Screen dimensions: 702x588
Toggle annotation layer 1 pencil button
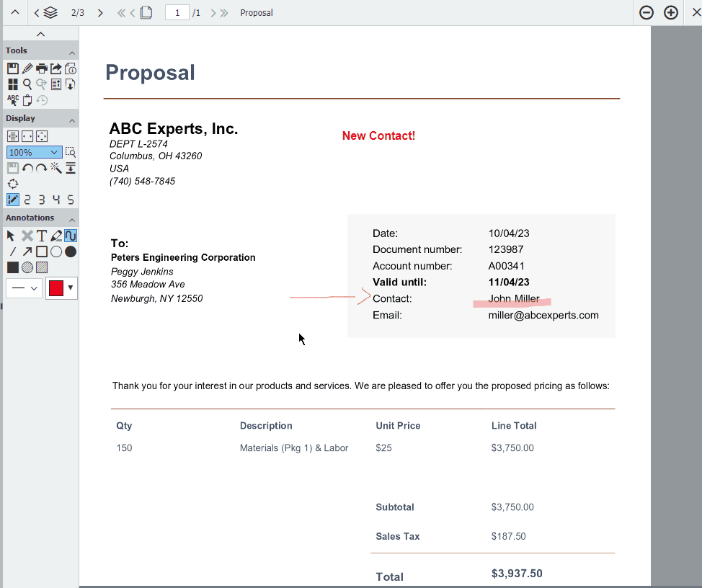(12, 200)
